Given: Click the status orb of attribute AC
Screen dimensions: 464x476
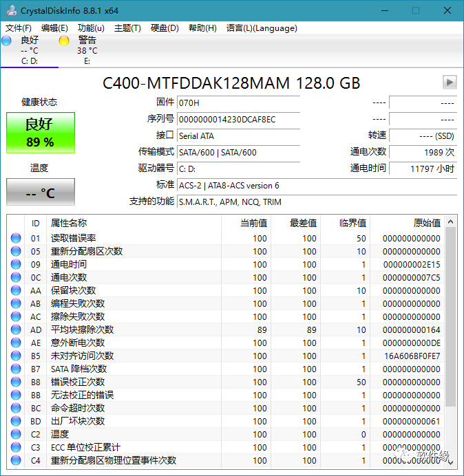Looking at the screenshot, I should 16,316.
